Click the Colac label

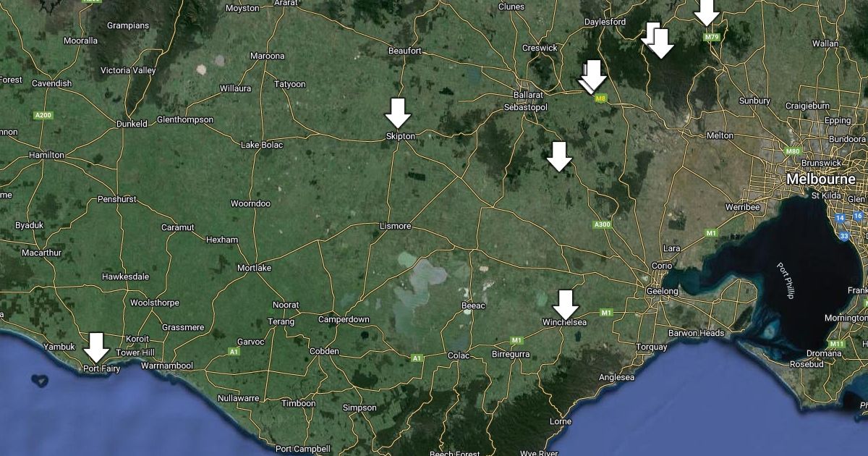458,355
